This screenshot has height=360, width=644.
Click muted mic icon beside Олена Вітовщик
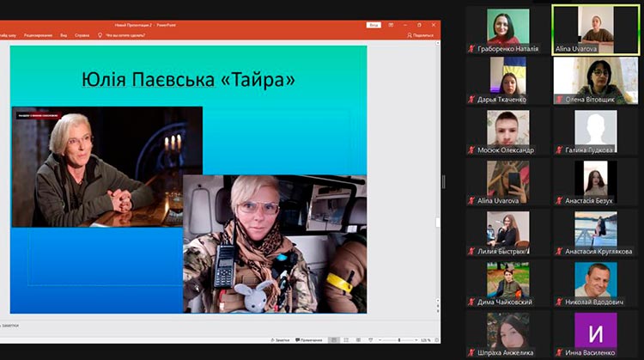558,100
